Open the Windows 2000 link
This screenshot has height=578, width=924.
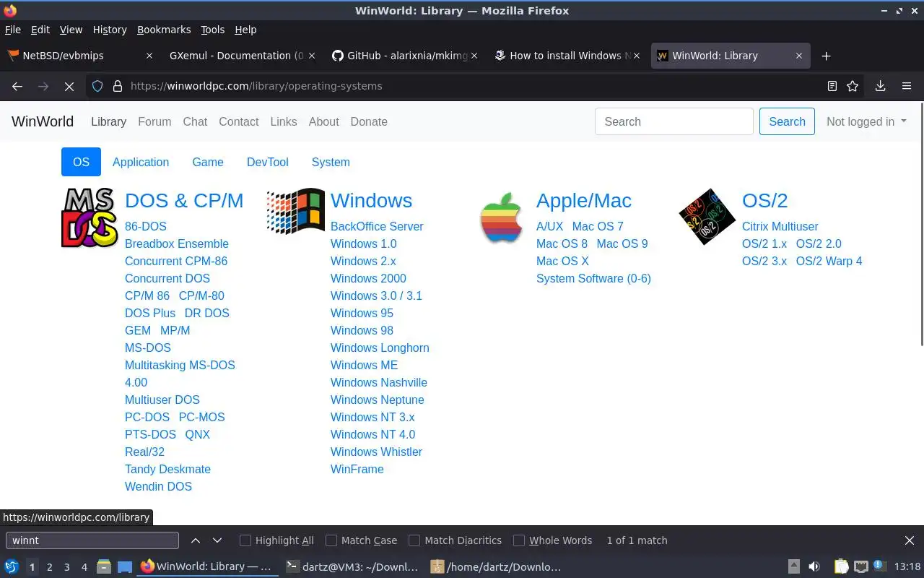coord(368,278)
